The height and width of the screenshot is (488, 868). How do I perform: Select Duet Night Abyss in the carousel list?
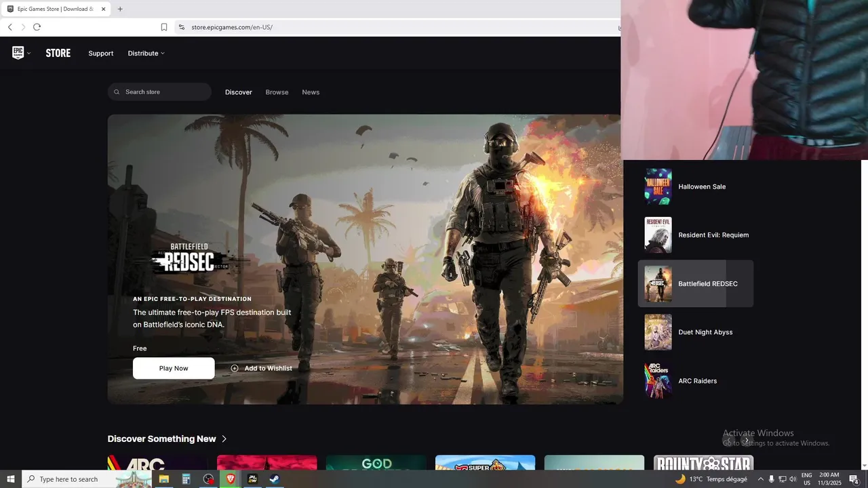click(695, 332)
